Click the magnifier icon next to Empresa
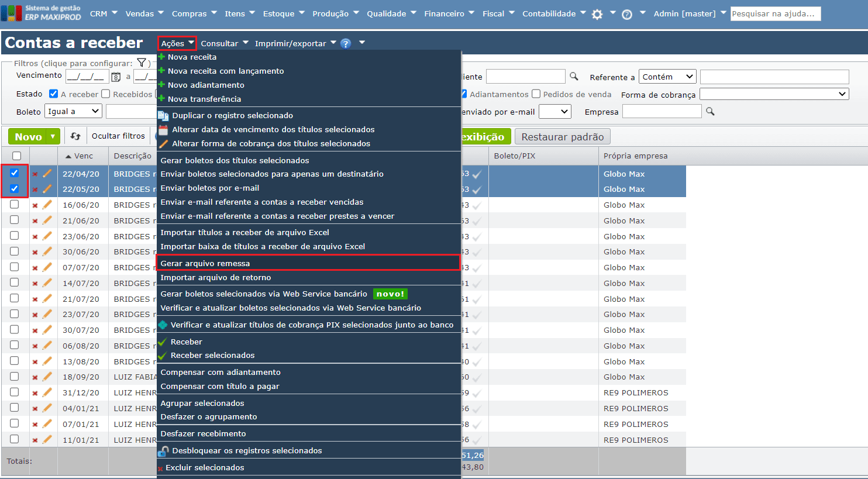This screenshot has height=479, width=868. click(710, 111)
